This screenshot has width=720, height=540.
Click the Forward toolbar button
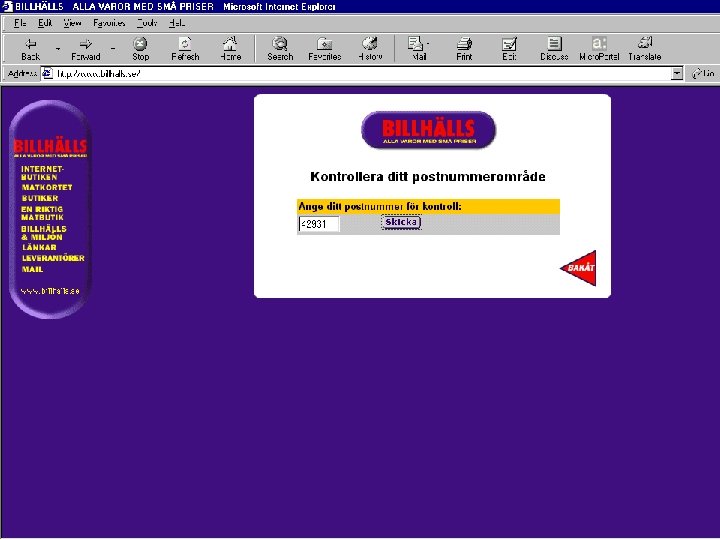(85, 49)
